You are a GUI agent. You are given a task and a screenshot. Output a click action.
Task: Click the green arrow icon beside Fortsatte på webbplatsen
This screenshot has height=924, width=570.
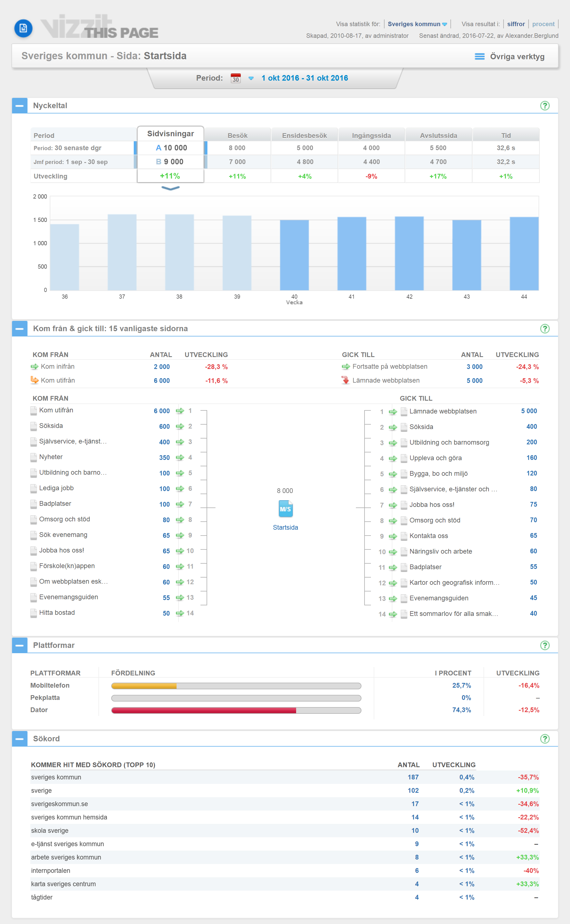point(346,366)
